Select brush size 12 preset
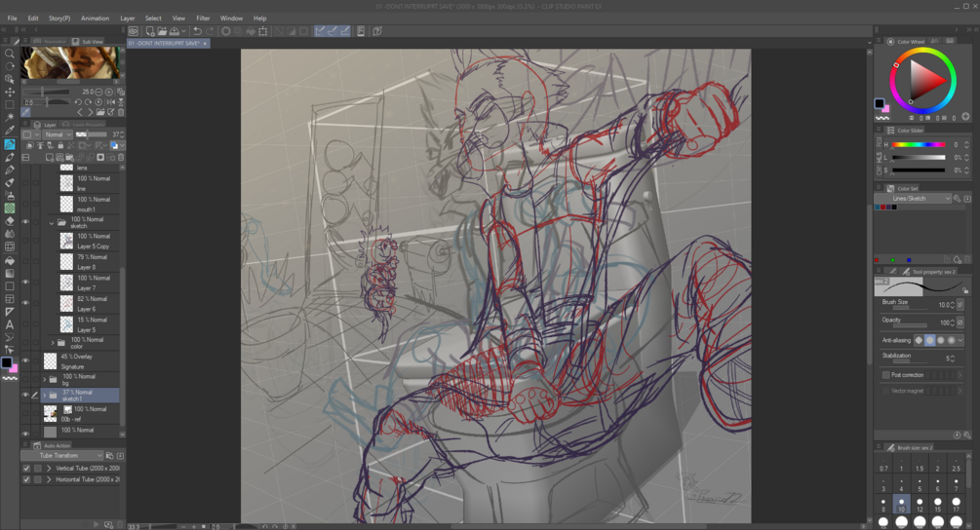 [x=920, y=505]
